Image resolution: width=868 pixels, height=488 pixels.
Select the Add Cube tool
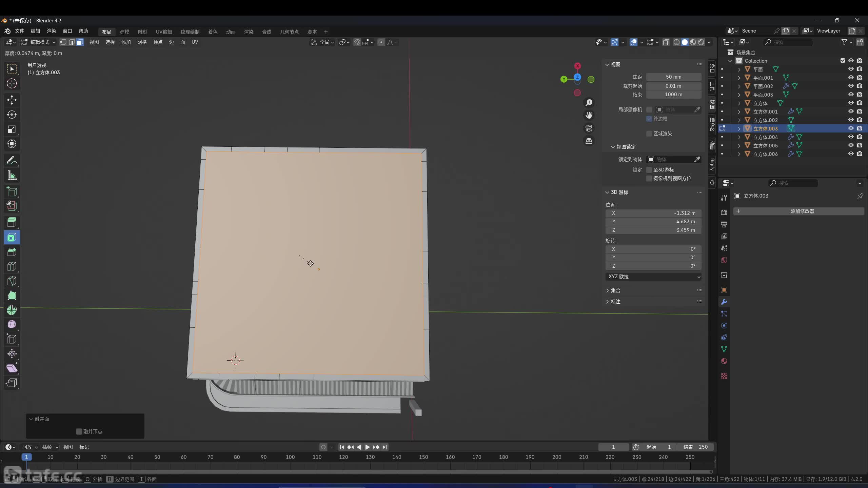tap(12, 191)
